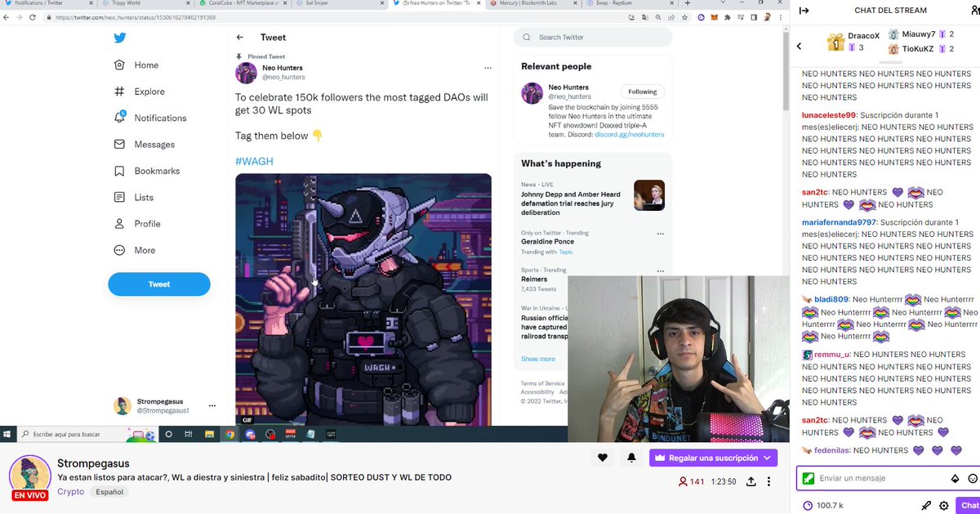This screenshot has width=980, height=514.
Task: Open the emote picker smiley
Action: (973, 478)
